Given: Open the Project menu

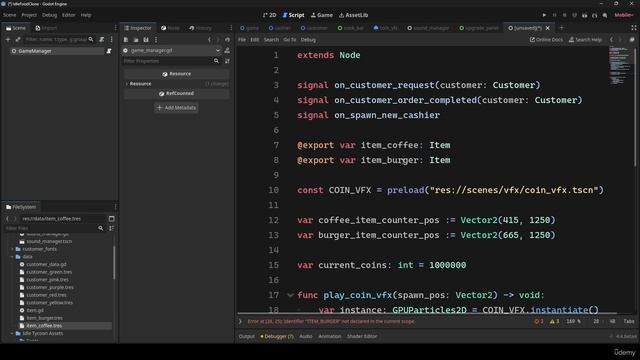Looking at the screenshot, I should 29,15.
